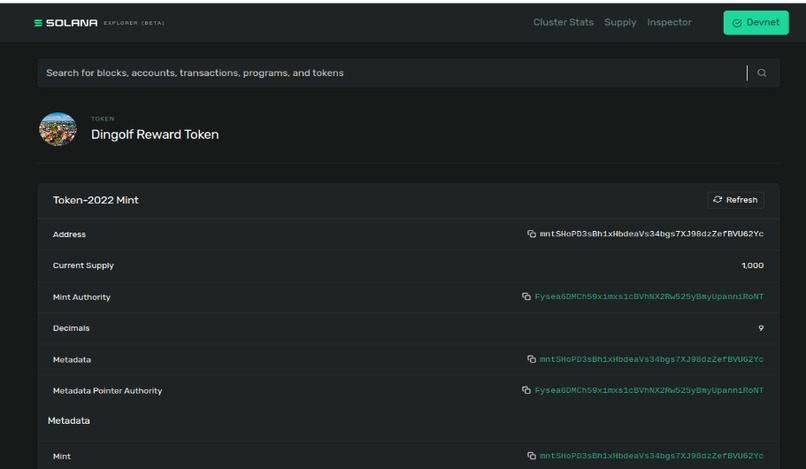Open the Mint Authority address link

click(x=649, y=297)
